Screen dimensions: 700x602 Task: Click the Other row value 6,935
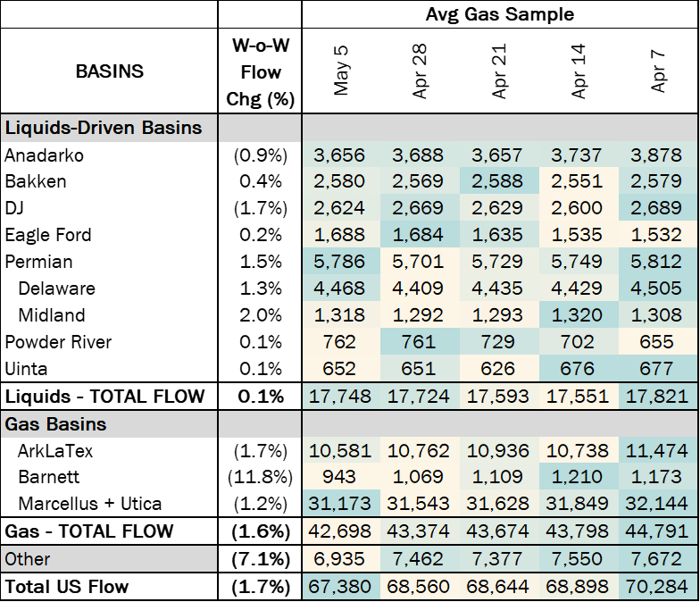point(340,559)
